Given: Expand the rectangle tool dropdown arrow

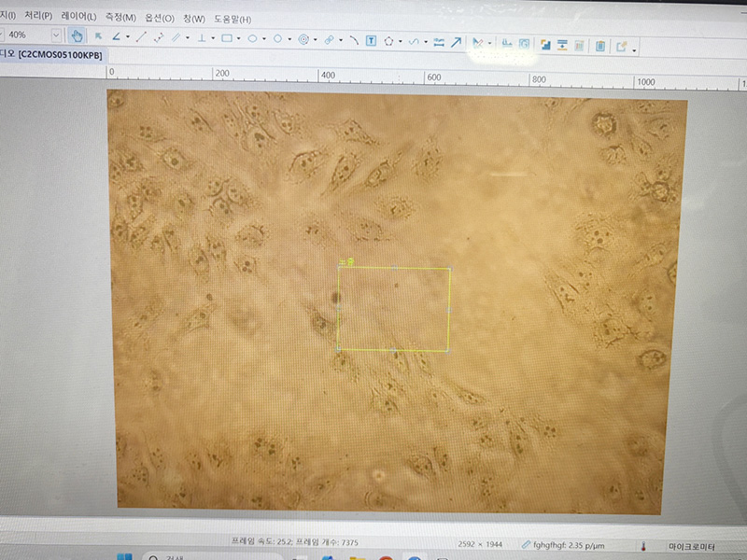Looking at the screenshot, I should pyautogui.click(x=240, y=39).
